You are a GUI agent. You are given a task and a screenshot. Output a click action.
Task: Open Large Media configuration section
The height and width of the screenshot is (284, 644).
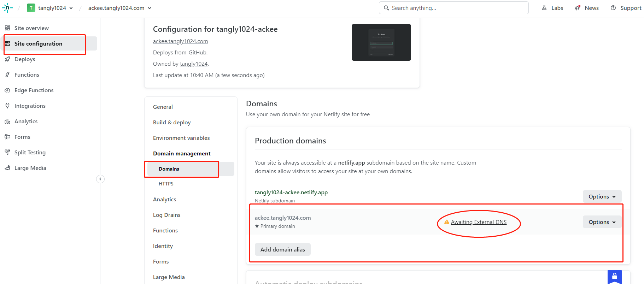(x=169, y=277)
